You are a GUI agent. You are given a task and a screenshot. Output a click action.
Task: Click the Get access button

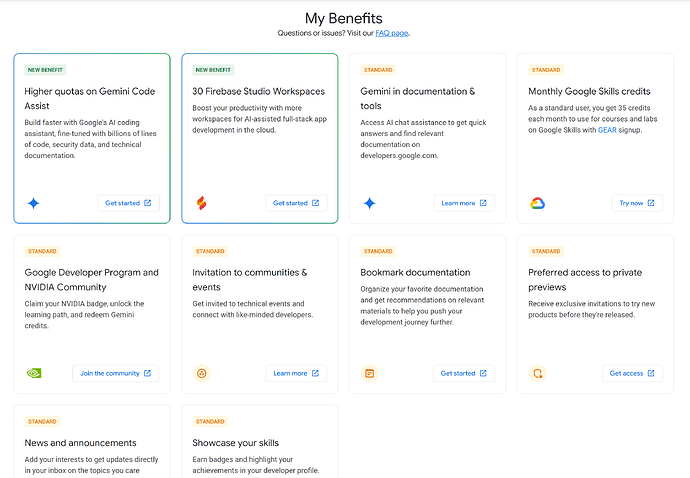coord(632,373)
